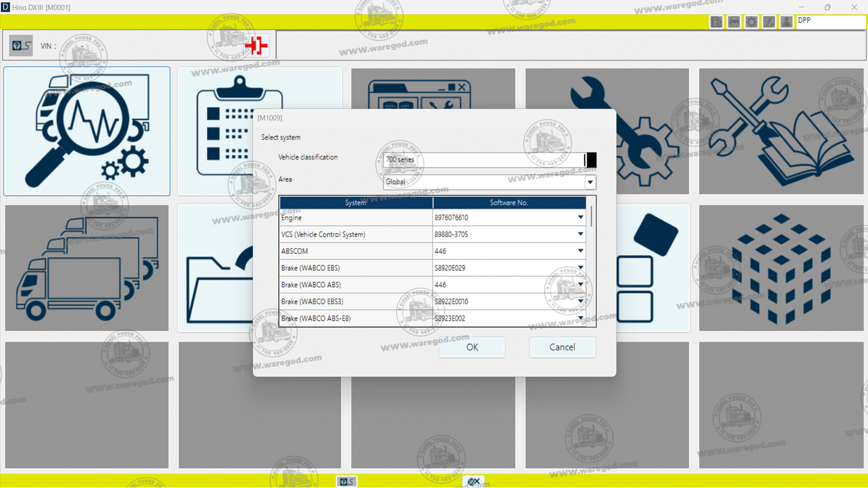868x488 pixels.
Task: Expand VCS software number dropdown
Action: tap(580, 234)
